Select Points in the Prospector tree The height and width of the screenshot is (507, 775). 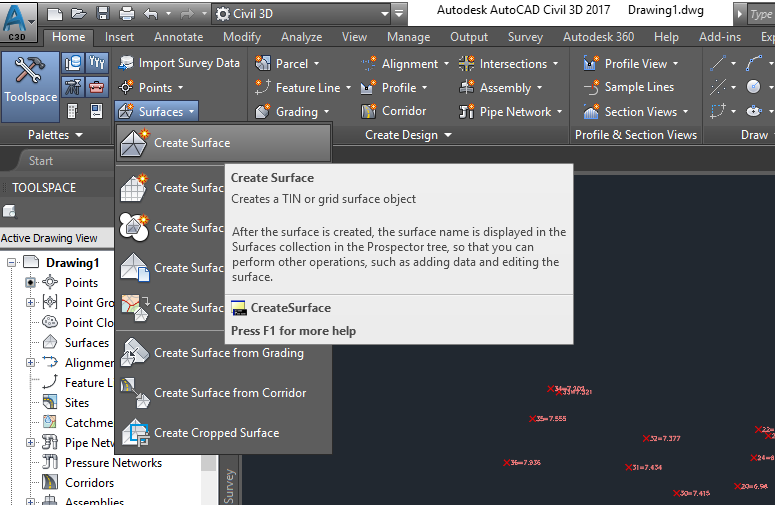tap(81, 283)
